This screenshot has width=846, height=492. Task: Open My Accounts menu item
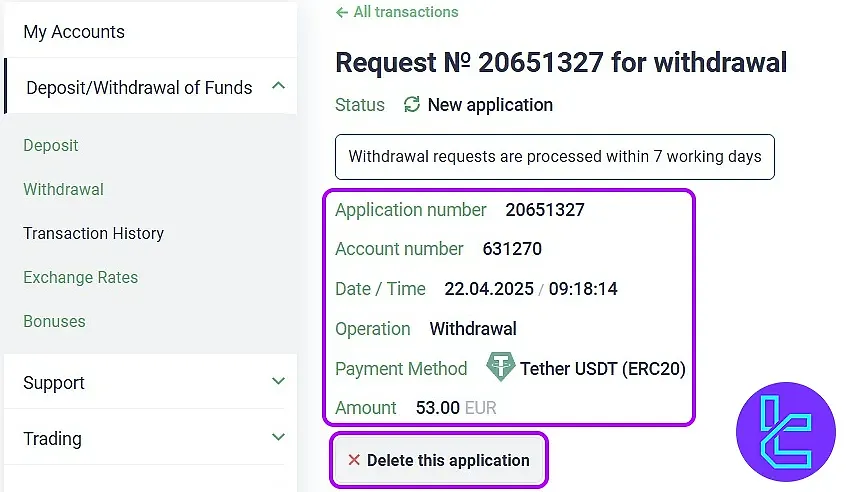coord(74,32)
